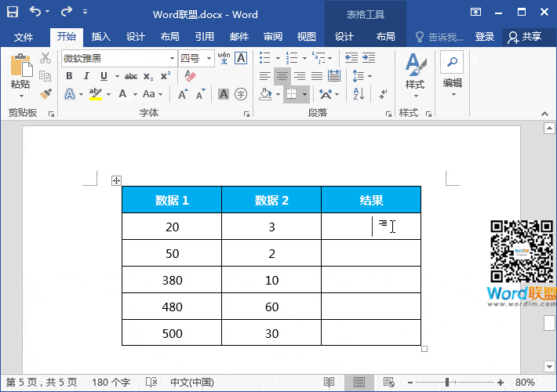Screen dimensions: 557x392
Task: Expand the Change Case Aa dropdown
Action: (161, 94)
